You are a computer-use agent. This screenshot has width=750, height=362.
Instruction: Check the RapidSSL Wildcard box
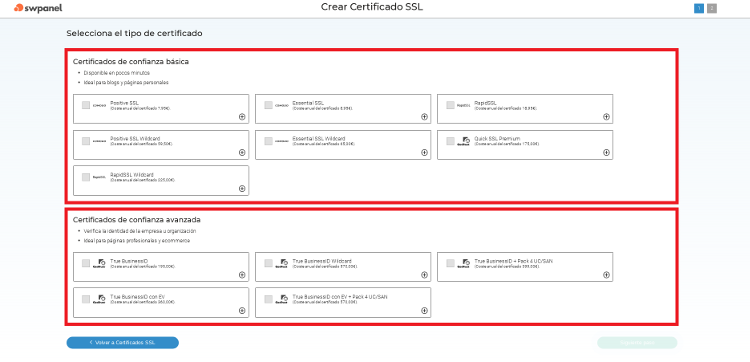coord(86,177)
